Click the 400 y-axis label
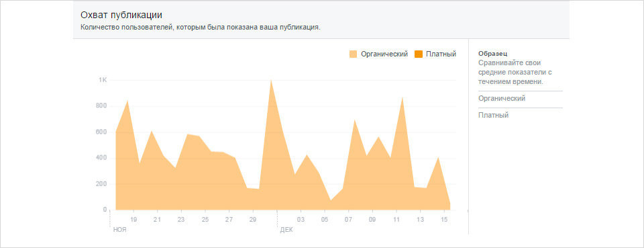Screen dimensions: 644x248 click(101, 158)
